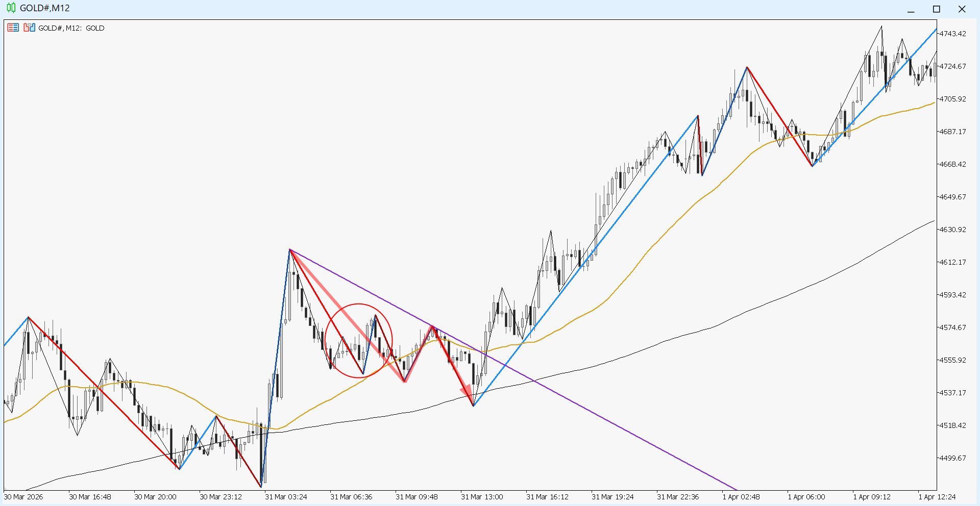
Task: Click the GOLD#,M12 window title text
Action: click(45, 8)
